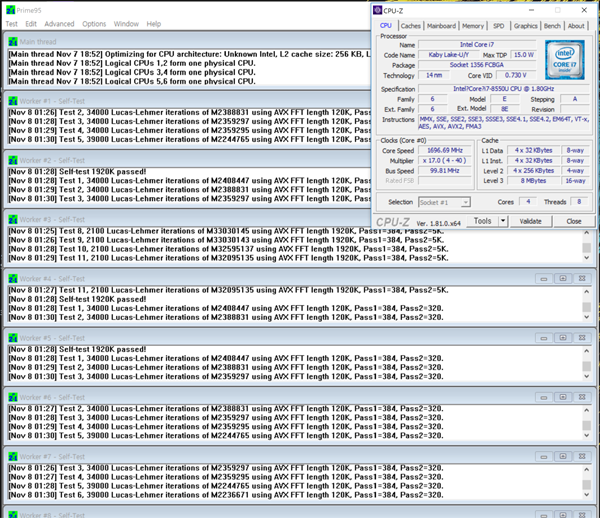Click the Multiplier value x 17.0 (4 - 40)
Screen dimensions: 600x518
(445, 161)
